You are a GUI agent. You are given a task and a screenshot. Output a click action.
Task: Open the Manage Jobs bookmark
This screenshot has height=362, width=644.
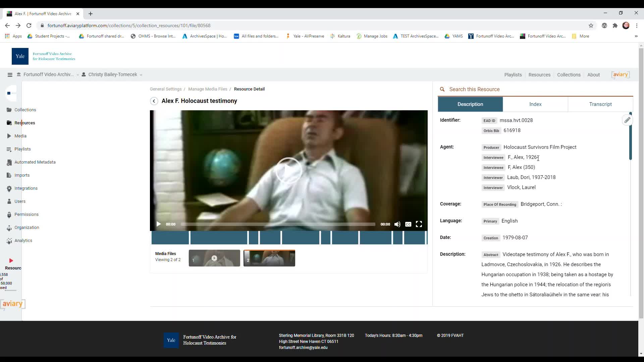click(372, 36)
